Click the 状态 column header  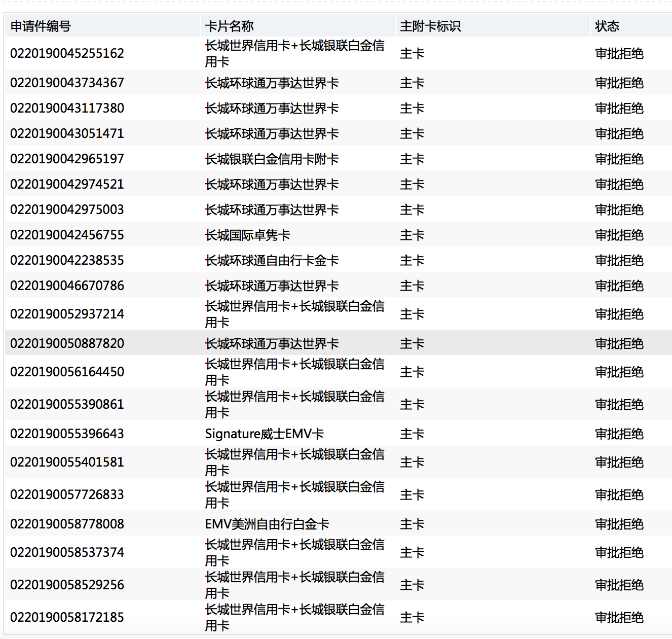point(607,26)
